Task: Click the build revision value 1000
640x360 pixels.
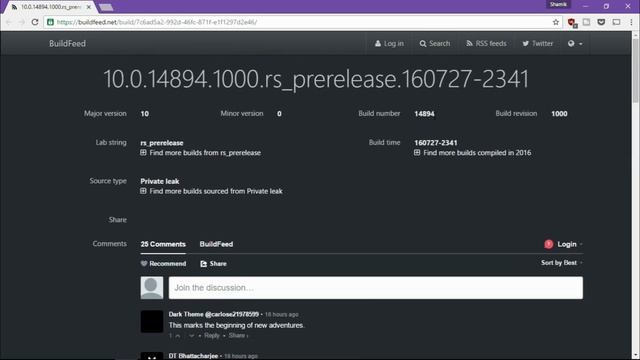Action: click(x=559, y=114)
